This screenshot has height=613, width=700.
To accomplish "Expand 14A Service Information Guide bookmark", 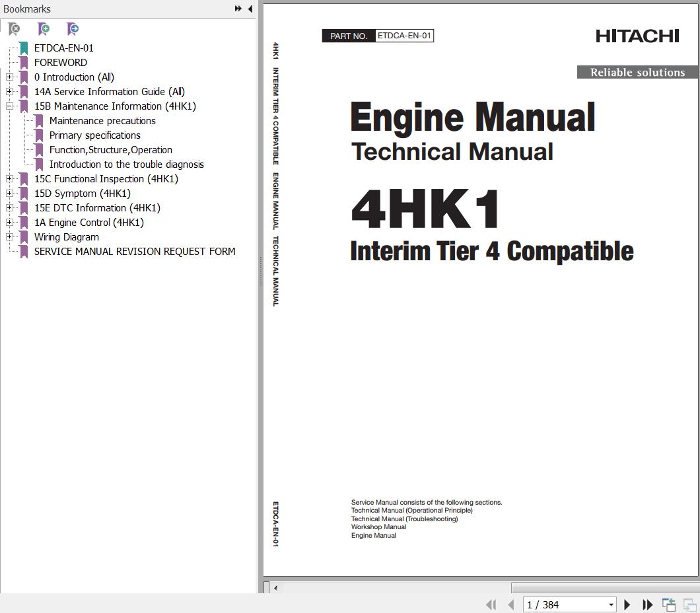I will 9,92.
